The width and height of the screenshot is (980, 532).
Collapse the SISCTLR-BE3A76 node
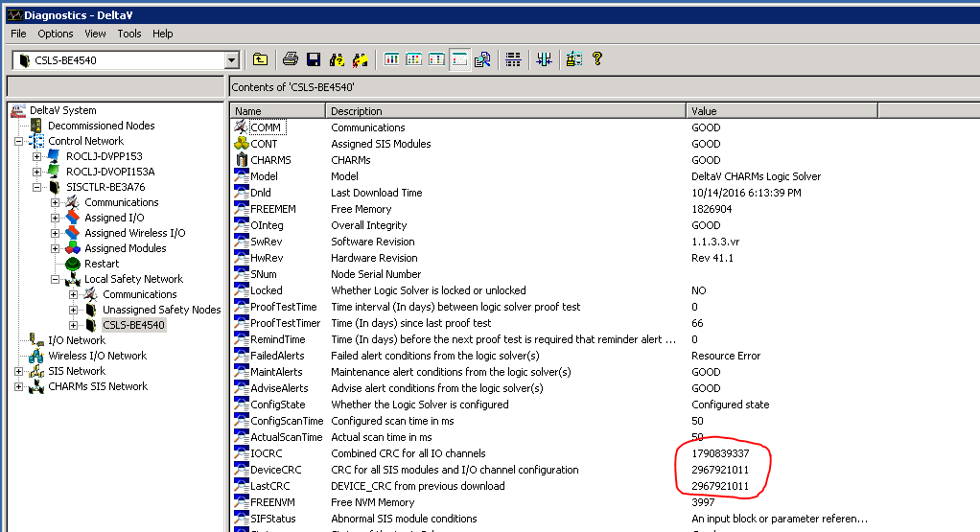point(36,187)
